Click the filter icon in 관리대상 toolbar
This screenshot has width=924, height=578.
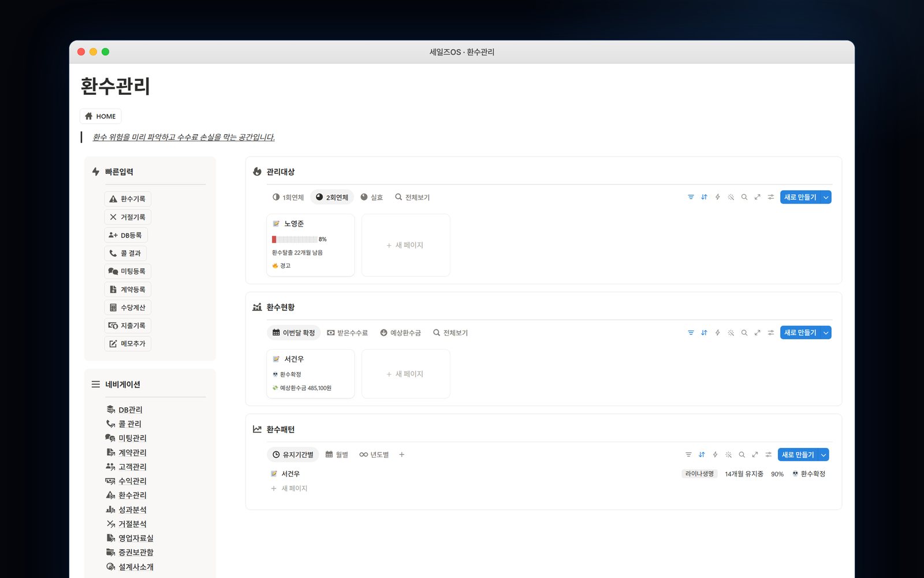(691, 197)
